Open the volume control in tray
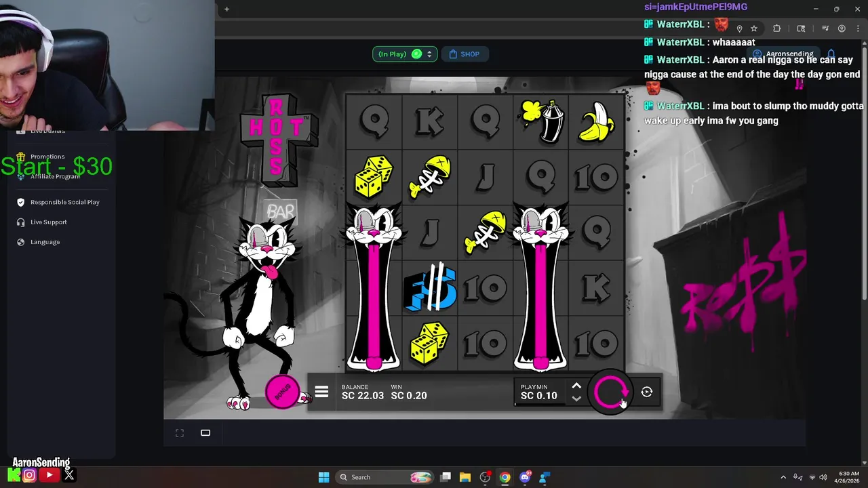 (823, 477)
